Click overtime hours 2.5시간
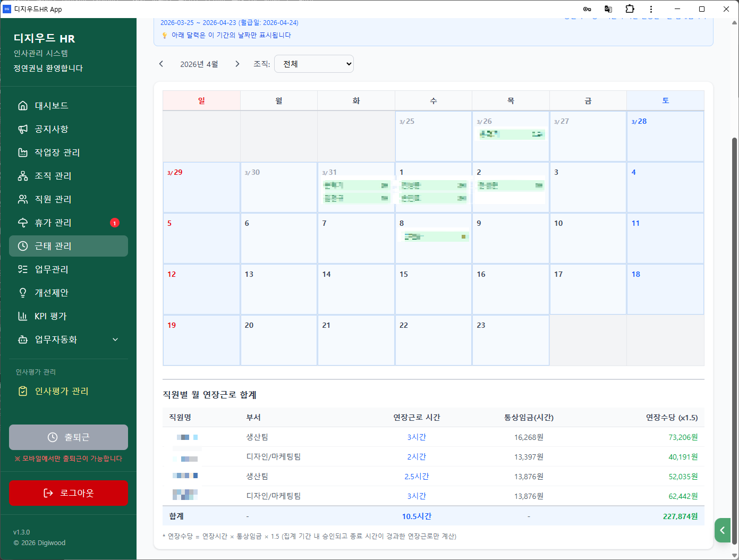This screenshot has height=560, width=739. (x=417, y=477)
